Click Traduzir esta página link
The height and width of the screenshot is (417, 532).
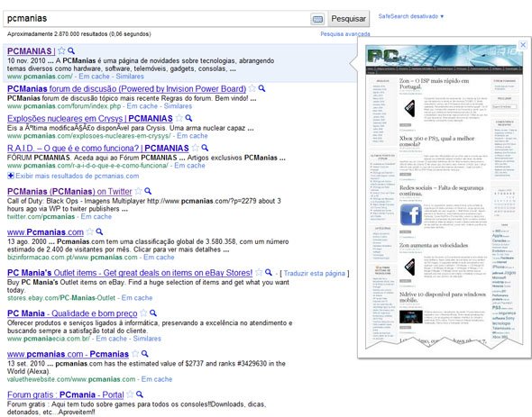(314, 273)
